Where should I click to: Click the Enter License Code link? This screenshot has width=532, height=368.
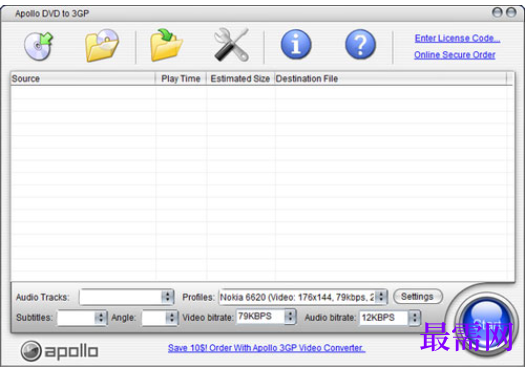[457, 38]
